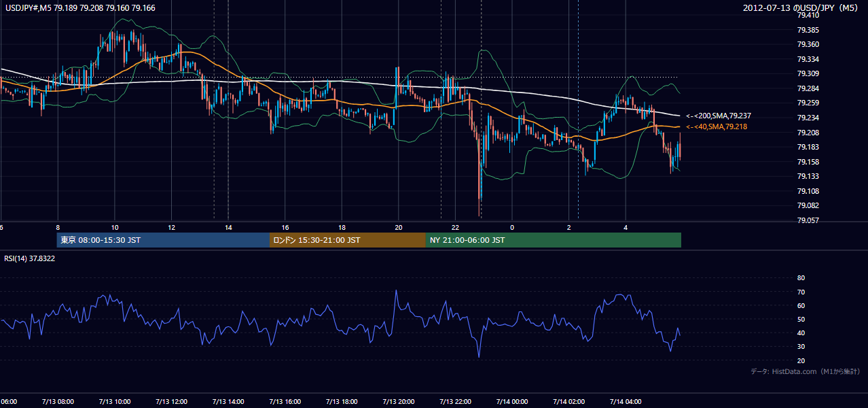Click hour tick 2 under price chart

click(568, 227)
